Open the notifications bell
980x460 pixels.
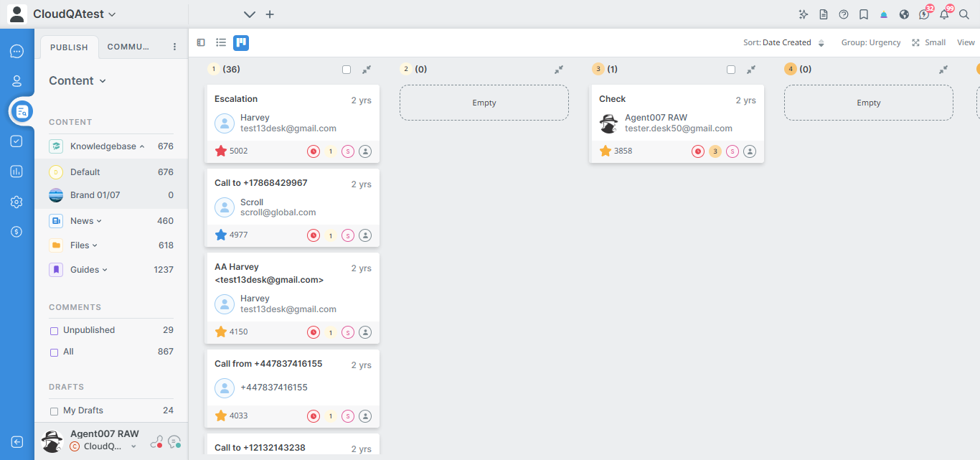click(x=944, y=14)
